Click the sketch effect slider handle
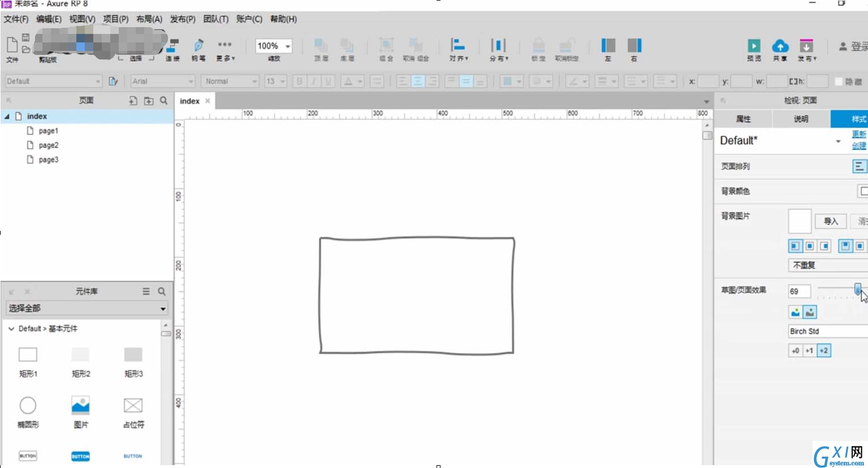 tap(858, 289)
